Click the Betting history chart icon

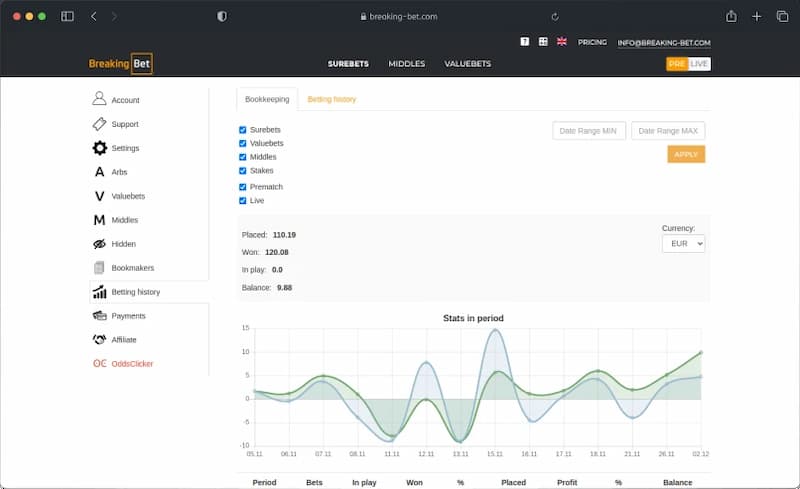click(x=99, y=291)
